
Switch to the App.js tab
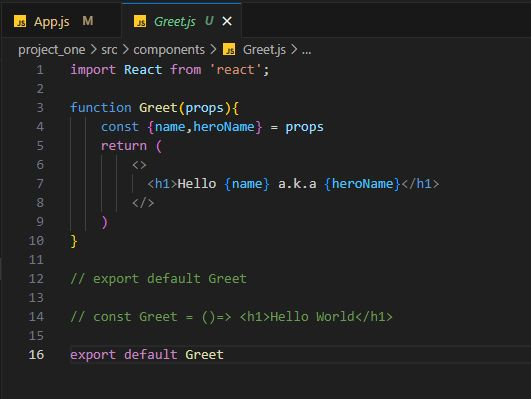pyautogui.click(x=62, y=21)
